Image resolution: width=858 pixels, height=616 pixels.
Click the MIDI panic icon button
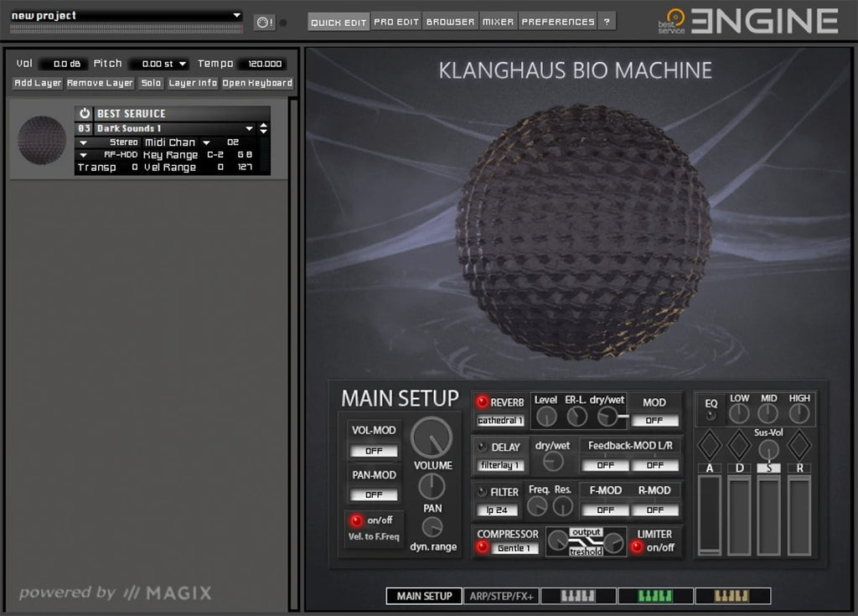click(x=264, y=22)
